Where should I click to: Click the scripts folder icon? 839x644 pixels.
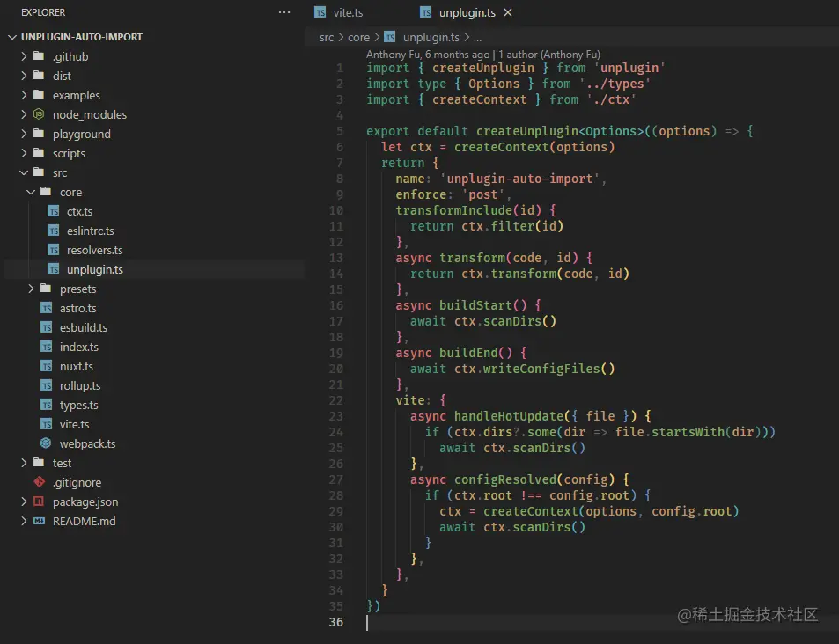tap(39, 152)
